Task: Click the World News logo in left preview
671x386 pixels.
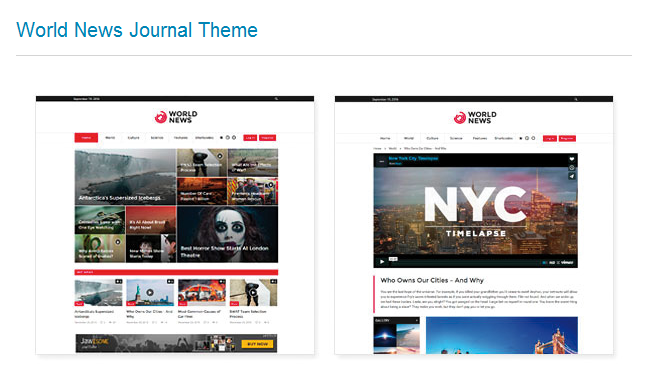Action: pyautogui.click(x=176, y=117)
